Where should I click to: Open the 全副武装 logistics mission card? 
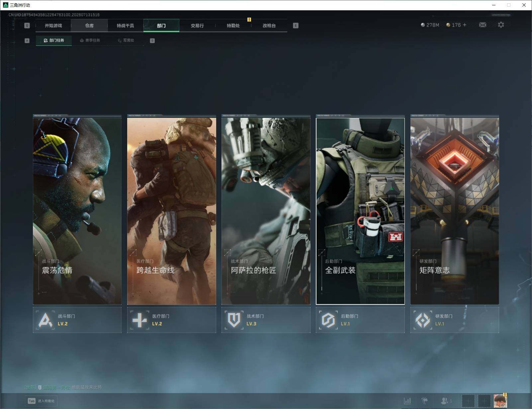360,211
